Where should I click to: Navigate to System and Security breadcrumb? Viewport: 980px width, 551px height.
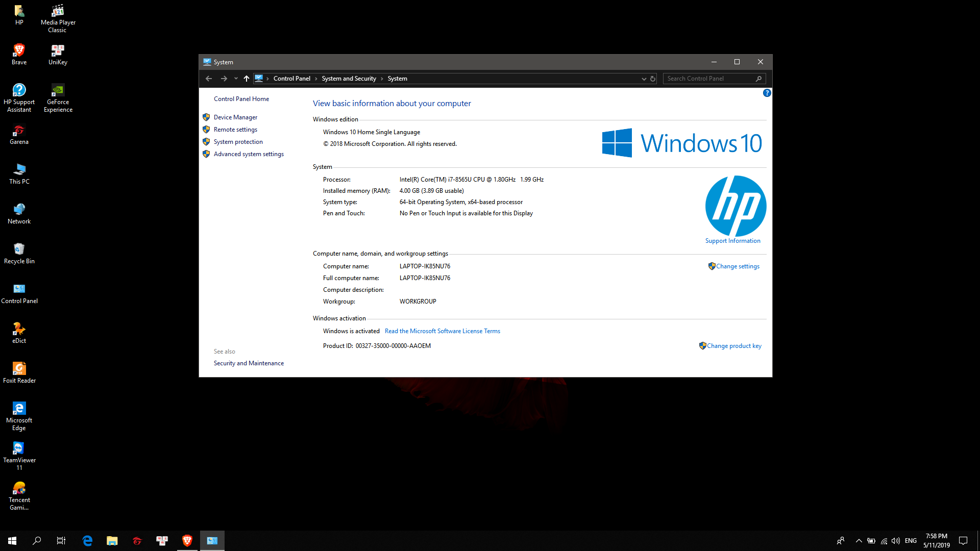point(349,79)
